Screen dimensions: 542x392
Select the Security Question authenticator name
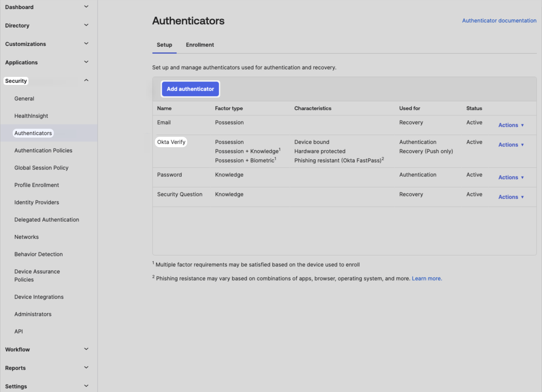point(180,194)
